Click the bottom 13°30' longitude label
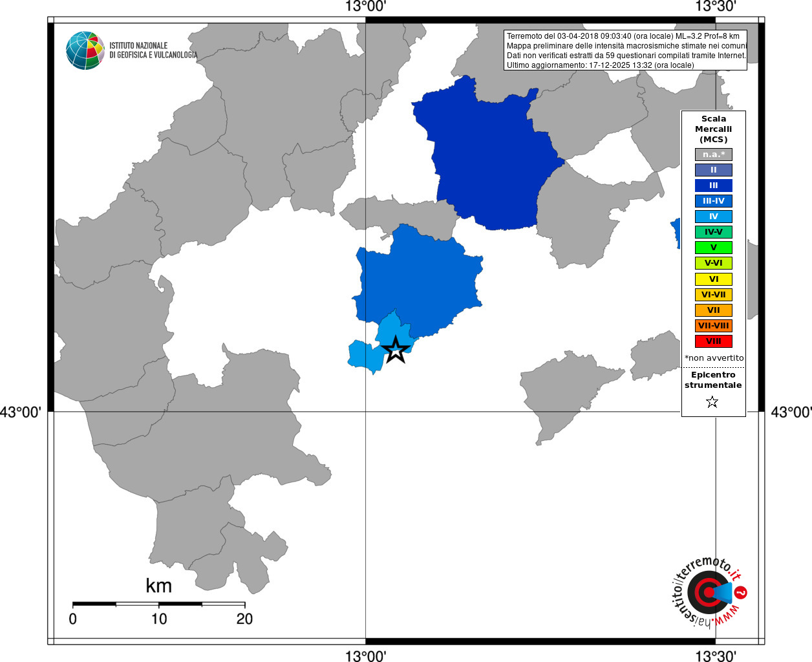This screenshot has width=812, height=662. (716, 656)
